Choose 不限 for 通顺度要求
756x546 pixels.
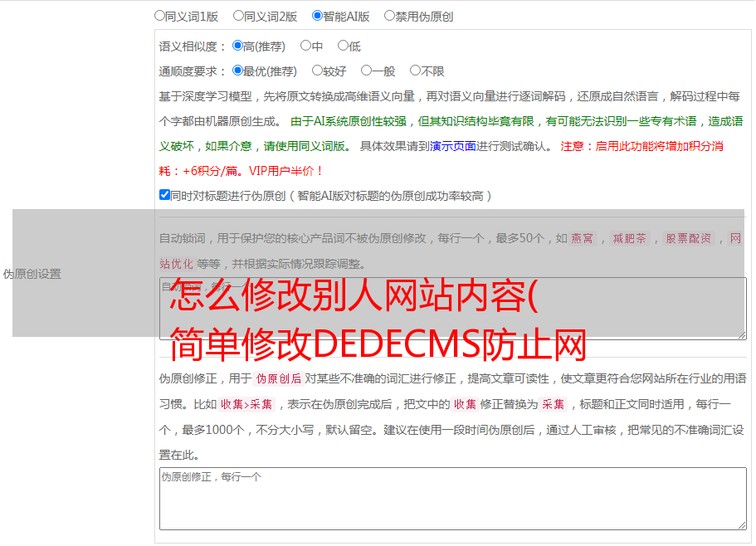[415, 71]
